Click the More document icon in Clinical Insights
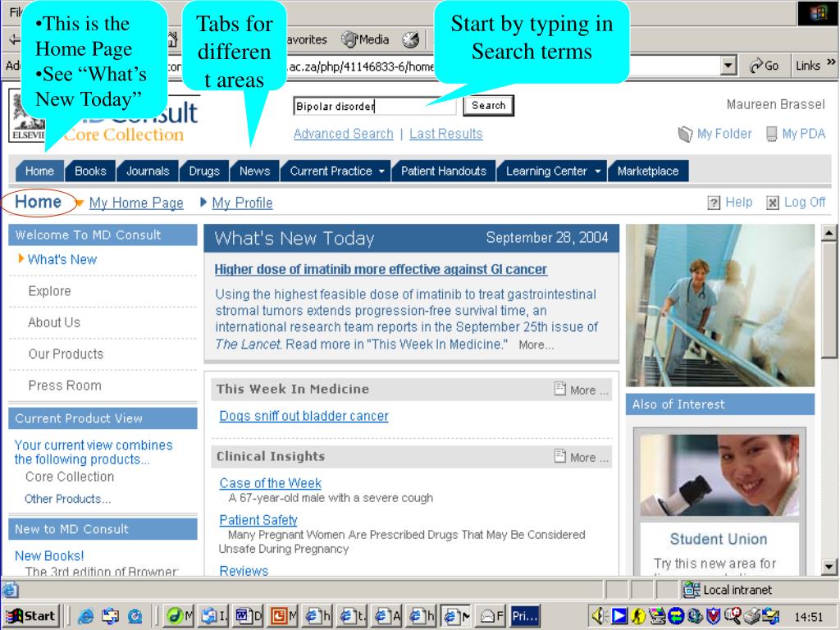The width and height of the screenshot is (840, 630). pyautogui.click(x=559, y=456)
